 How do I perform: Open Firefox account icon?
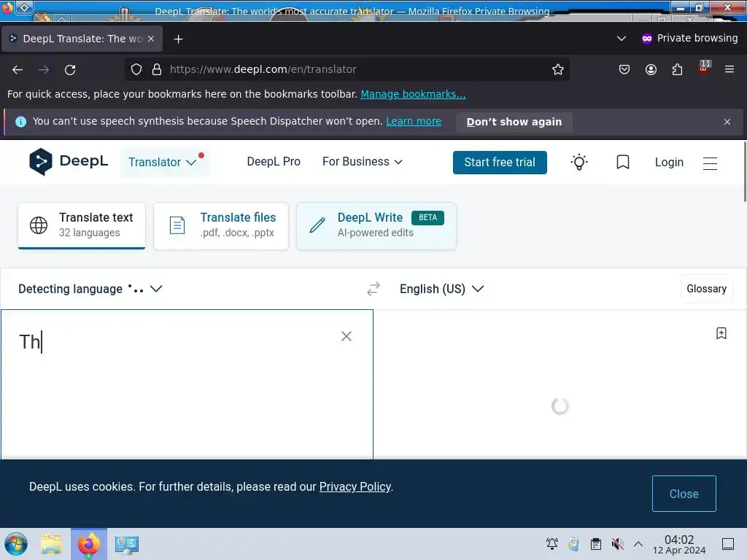pos(651,69)
